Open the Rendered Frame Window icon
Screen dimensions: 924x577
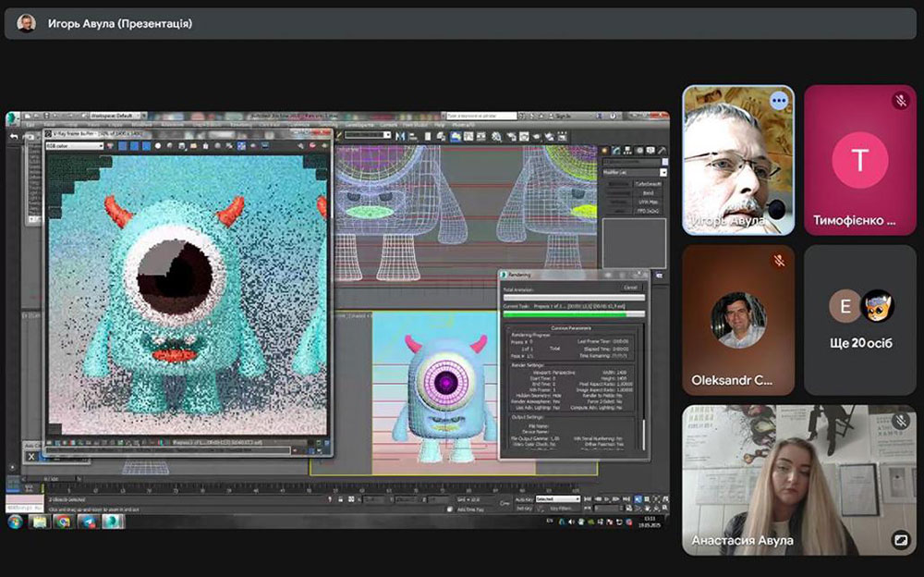[524, 137]
